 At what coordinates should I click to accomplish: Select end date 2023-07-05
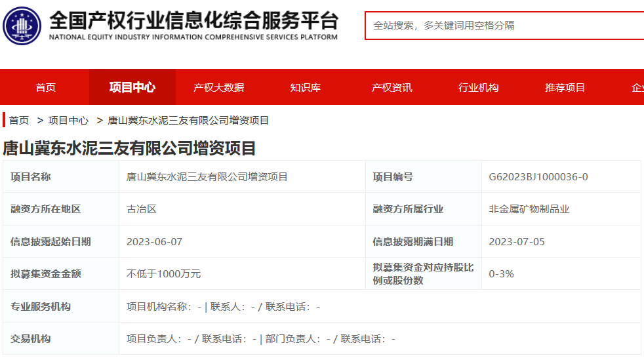pyautogui.click(x=517, y=241)
